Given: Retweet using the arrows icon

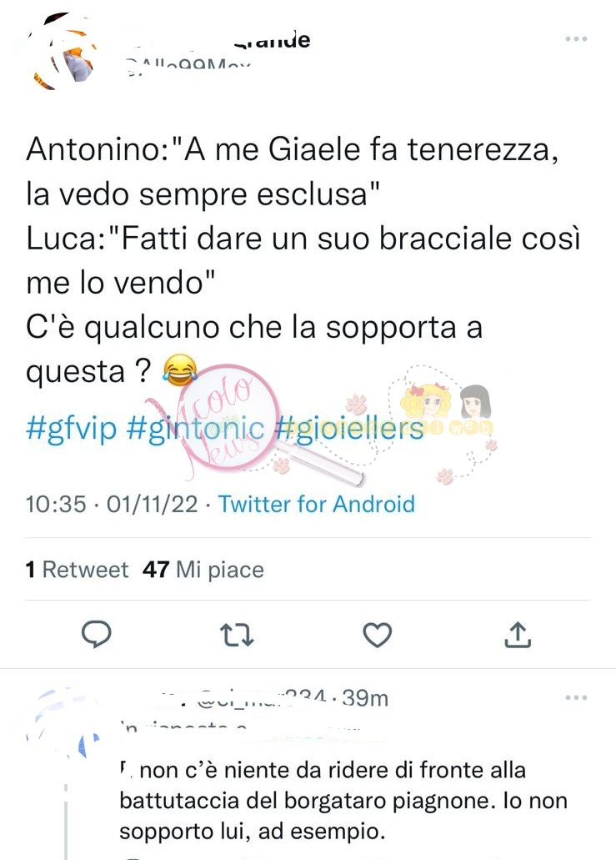Looking at the screenshot, I should [236, 635].
